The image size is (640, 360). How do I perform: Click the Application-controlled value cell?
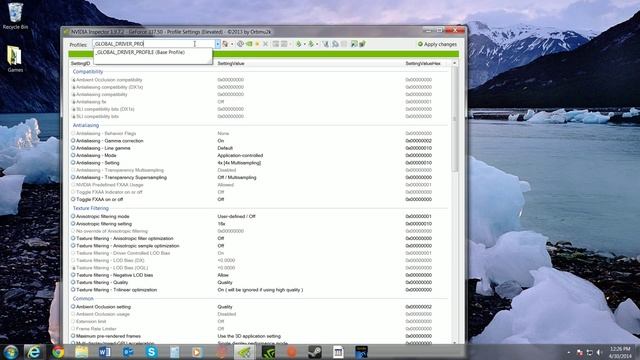(240, 156)
